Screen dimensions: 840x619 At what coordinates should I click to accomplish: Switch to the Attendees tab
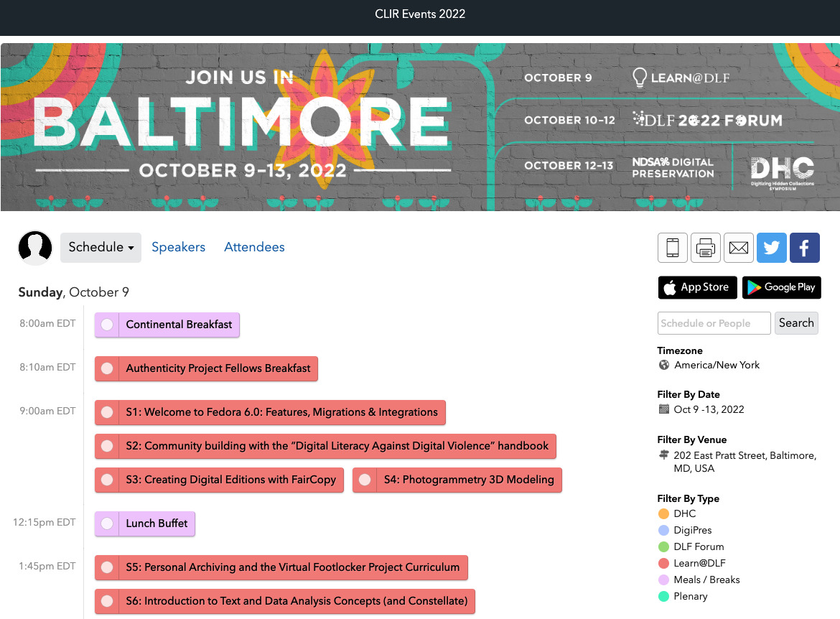[x=253, y=247]
